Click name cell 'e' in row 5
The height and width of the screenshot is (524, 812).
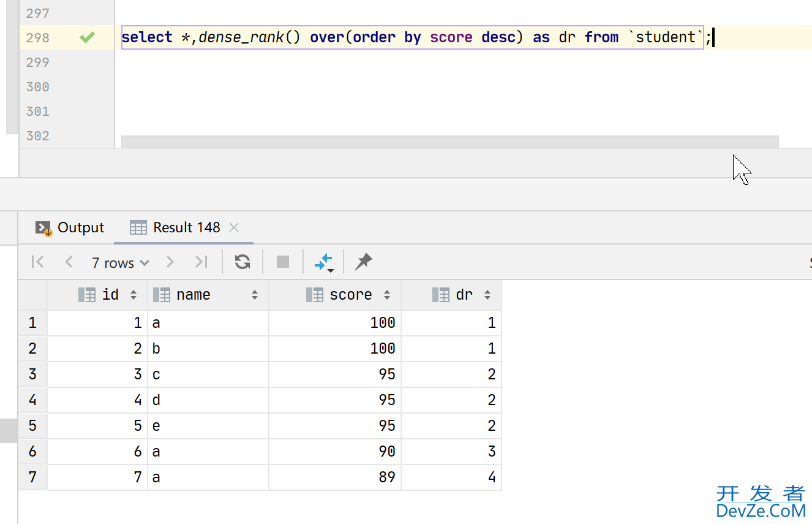208,426
